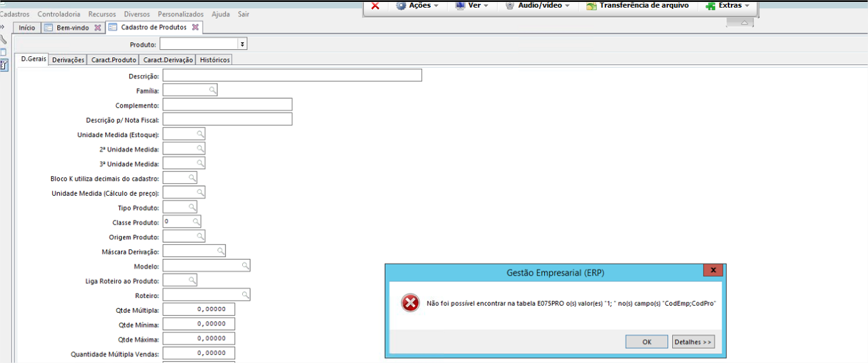Expand the Produto combo box dropdown
The image size is (868, 363).
[x=242, y=44]
